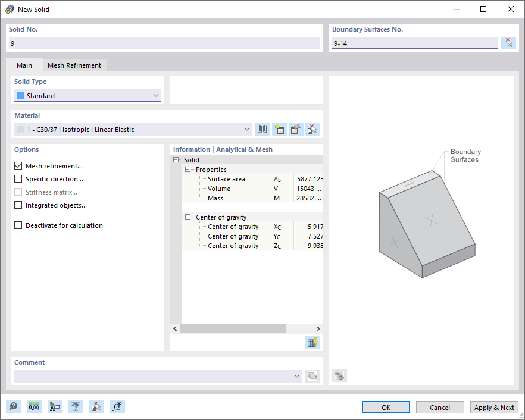This screenshot has height=420, width=525.
Task: Uncheck Mesh refinement option
Action: [x=17, y=166]
